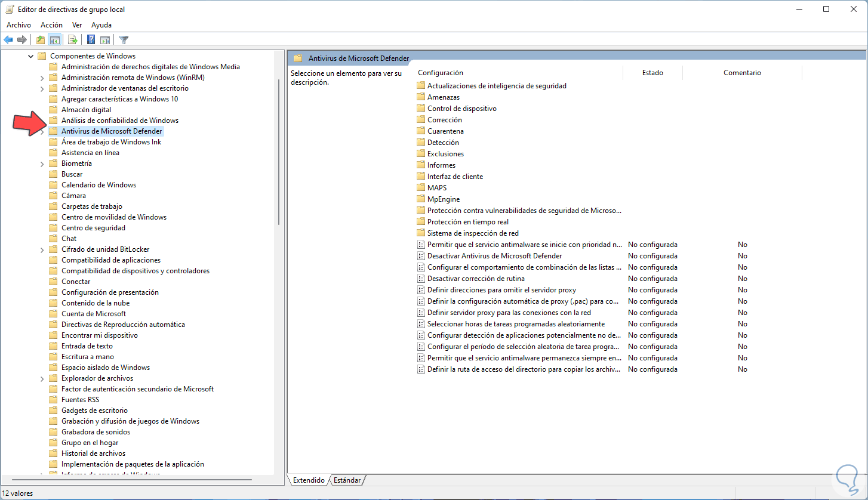This screenshot has width=868, height=500.
Task: Click the folder icon beside Cuarentena
Action: (x=421, y=131)
